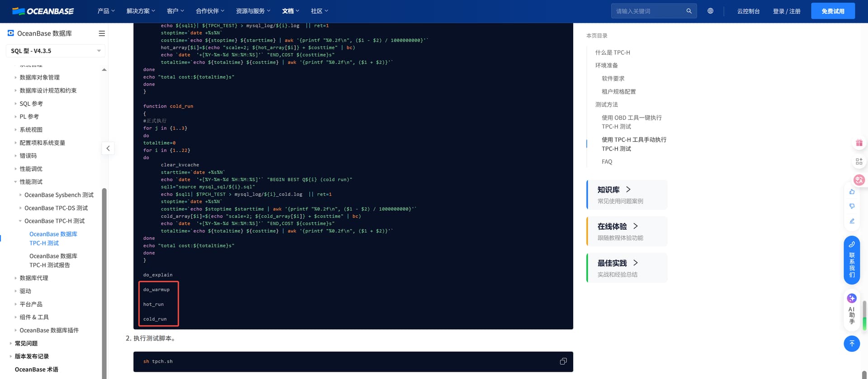
Task: Jump to 软件要求 in contents
Action: (x=613, y=79)
